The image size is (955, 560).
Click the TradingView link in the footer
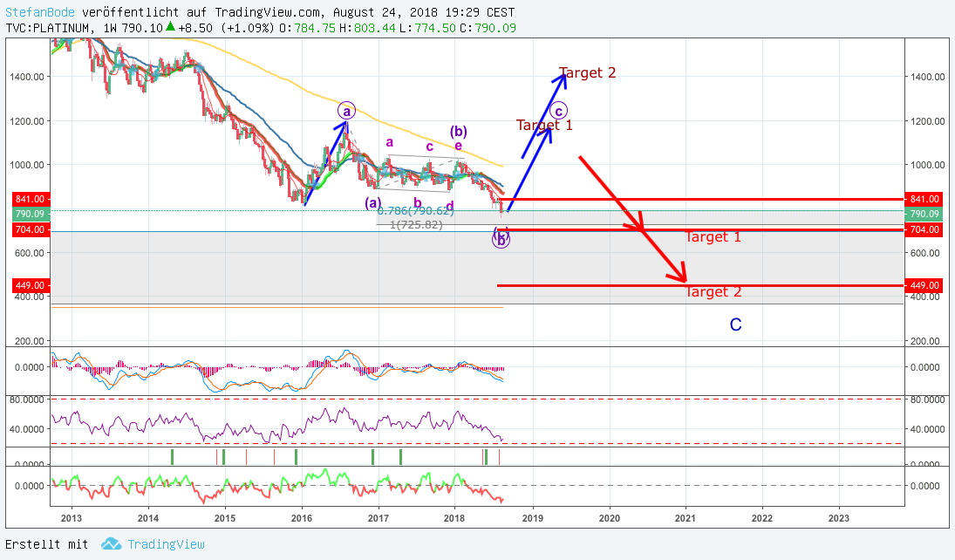point(166,544)
